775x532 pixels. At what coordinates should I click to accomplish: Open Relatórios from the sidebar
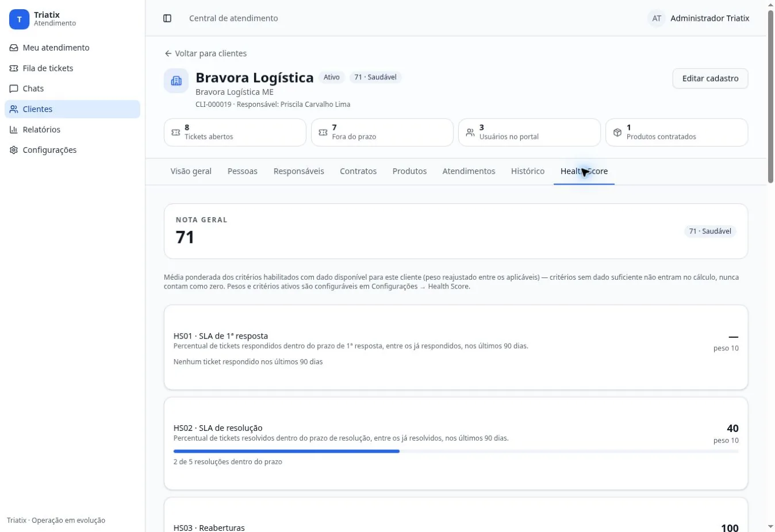(72, 130)
